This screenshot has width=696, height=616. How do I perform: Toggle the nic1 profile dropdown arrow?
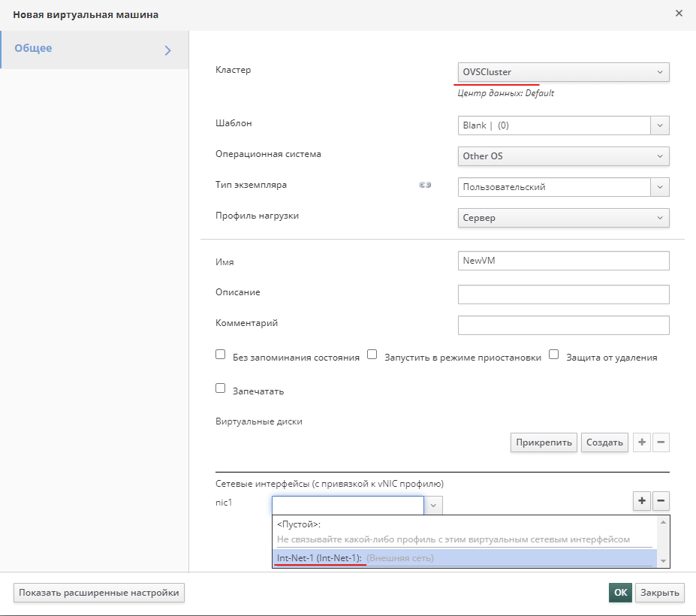pyautogui.click(x=433, y=506)
